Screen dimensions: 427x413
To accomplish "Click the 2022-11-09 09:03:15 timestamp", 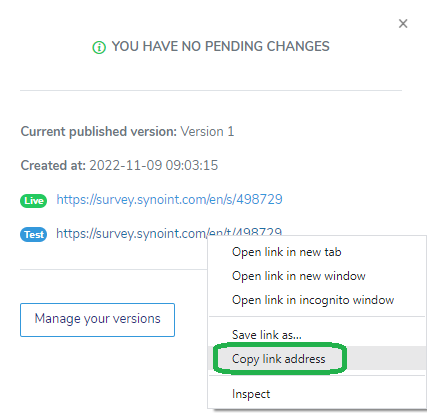I will click(x=154, y=165).
